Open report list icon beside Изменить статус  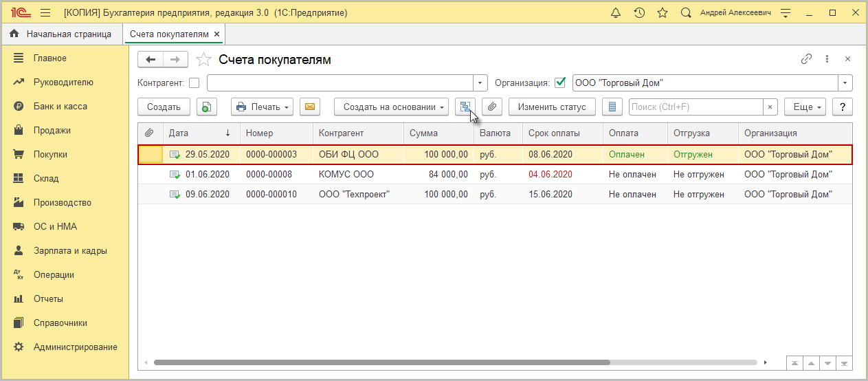(x=613, y=107)
